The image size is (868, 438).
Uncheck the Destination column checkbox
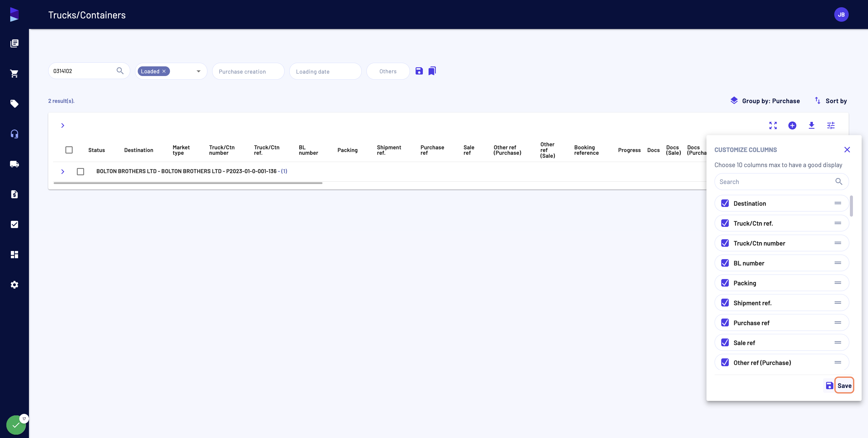(x=725, y=203)
